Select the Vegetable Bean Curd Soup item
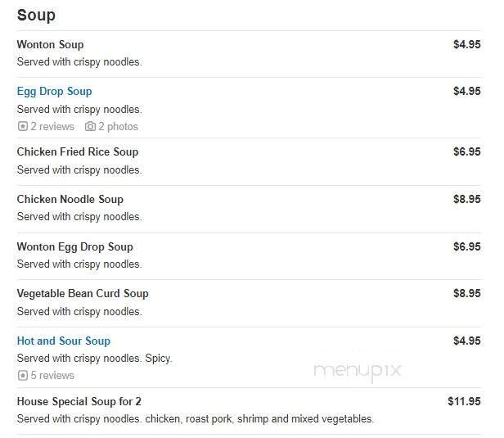Image resolution: width=504 pixels, height=438 pixels. (83, 293)
